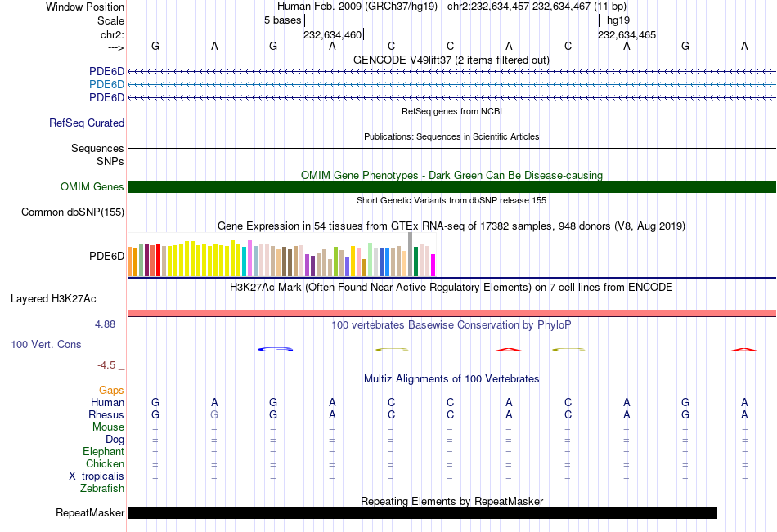Viewport: 777px width, 532px height.
Task: Click the GENCODE V49lift37 track title
Action: pos(451,60)
